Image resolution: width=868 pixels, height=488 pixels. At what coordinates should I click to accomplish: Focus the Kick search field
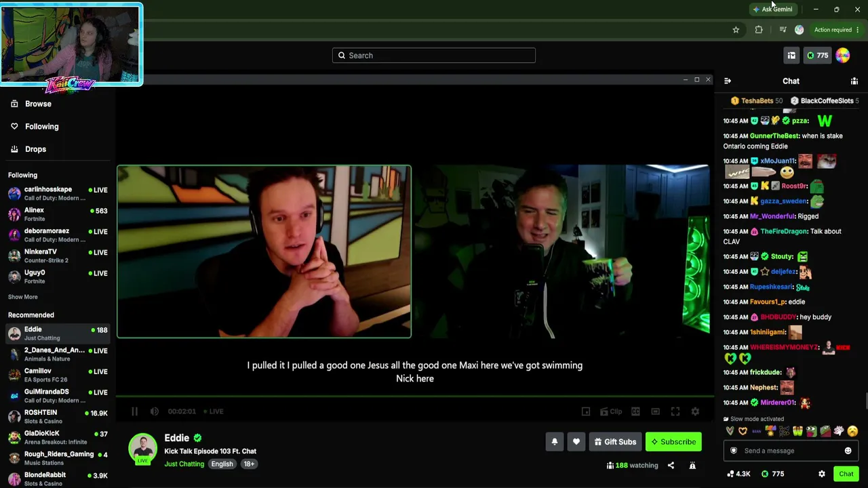434,56
